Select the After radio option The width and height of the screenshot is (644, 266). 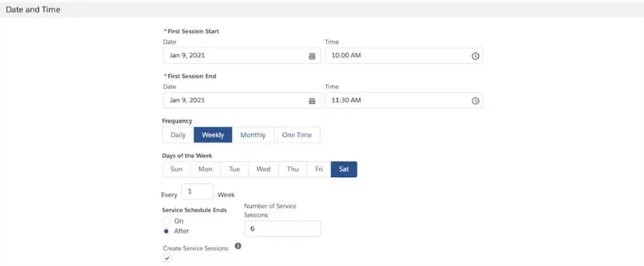pos(166,231)
